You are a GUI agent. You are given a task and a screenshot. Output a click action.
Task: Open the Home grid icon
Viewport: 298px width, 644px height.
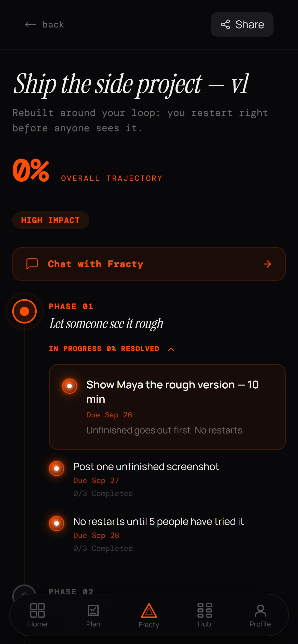pyautogui.click(x=37, y=610)
